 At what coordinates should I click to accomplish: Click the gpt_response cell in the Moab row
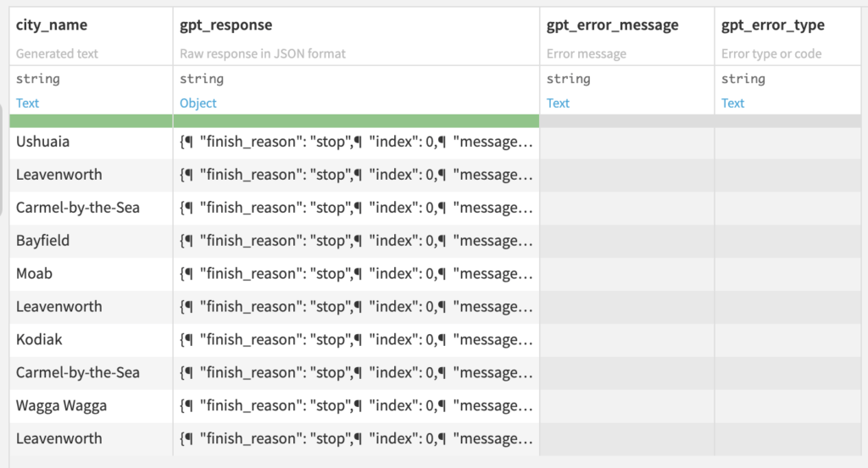(356, 274)
